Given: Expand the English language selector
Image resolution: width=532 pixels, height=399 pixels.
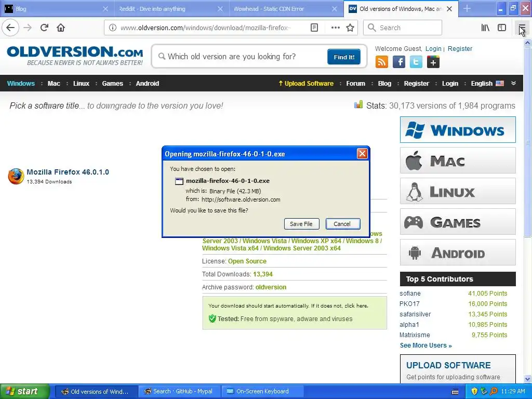Looking at the screenshot, I should (x=487, y=84).
